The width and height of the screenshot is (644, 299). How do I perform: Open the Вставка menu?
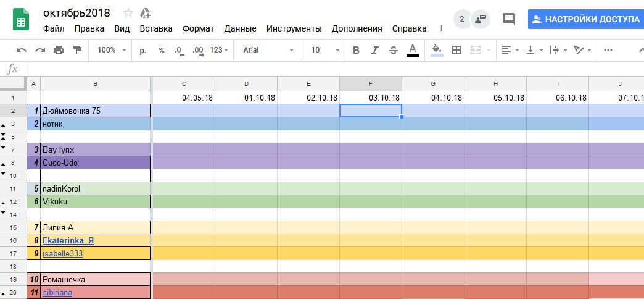point(156,29)
